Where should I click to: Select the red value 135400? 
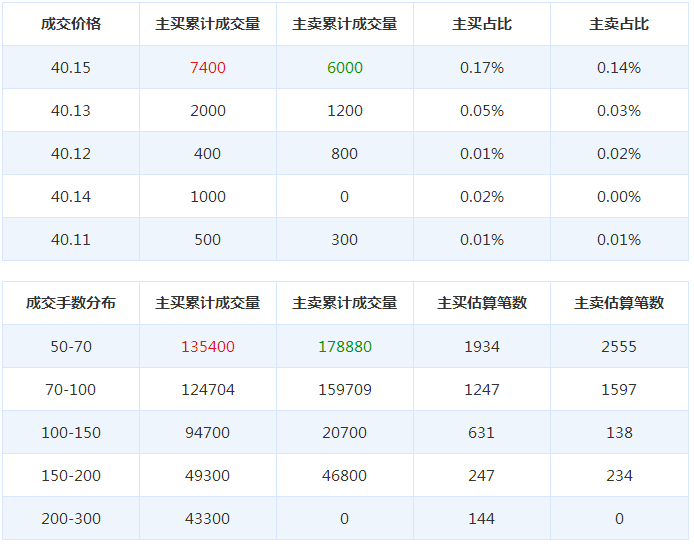[208, 347]
